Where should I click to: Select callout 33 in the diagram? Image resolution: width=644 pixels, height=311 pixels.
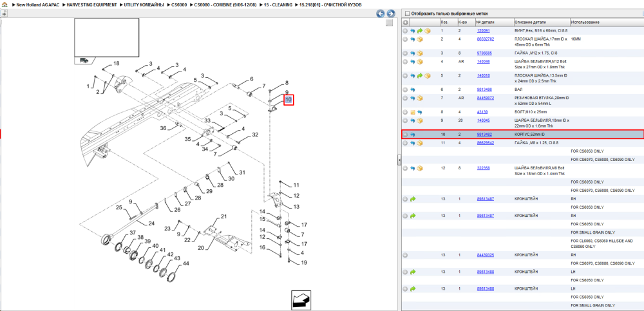pyautogui.click(x=208, y=121)
